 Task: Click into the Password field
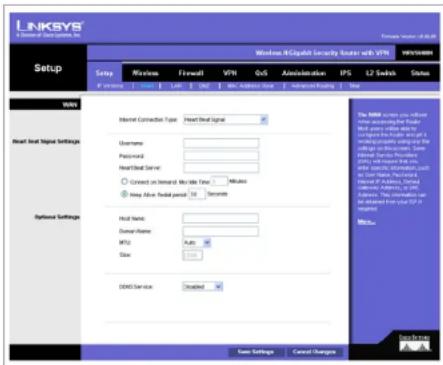click(x=221, y=156)
